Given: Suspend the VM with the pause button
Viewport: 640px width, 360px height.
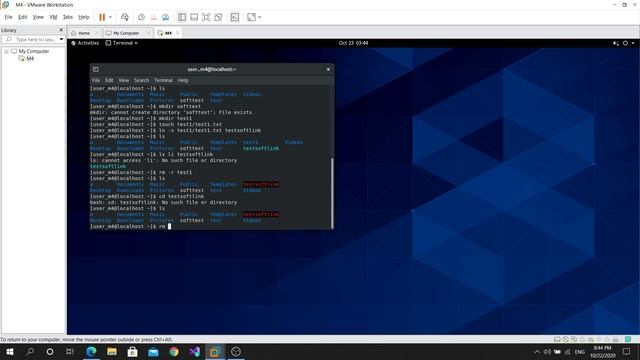Looking at the screenshot, I should [102, 17].
